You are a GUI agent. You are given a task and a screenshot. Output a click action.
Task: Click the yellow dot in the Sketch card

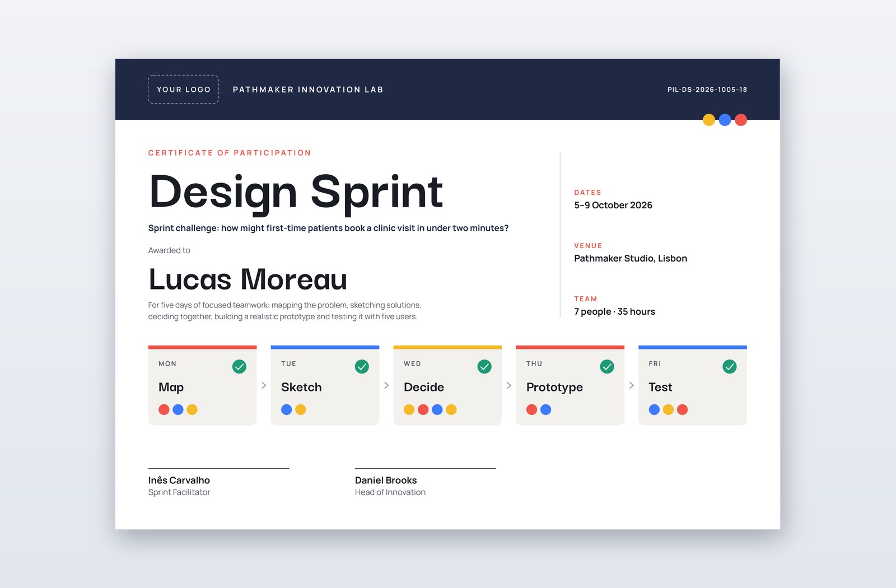301,410
